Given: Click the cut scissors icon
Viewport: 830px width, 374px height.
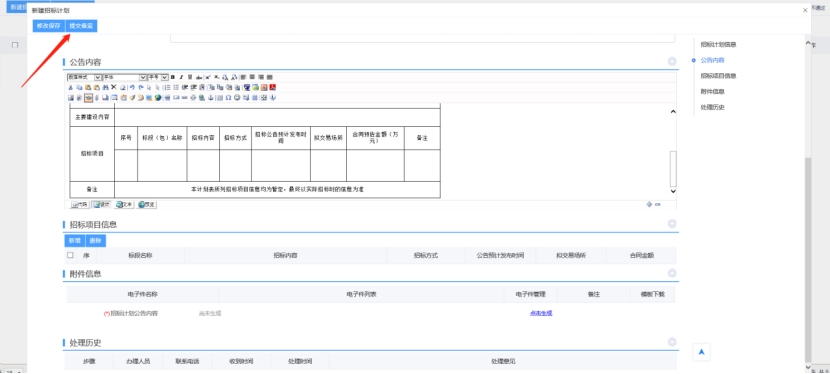Looking at the screenshot, I should point(70,87).
